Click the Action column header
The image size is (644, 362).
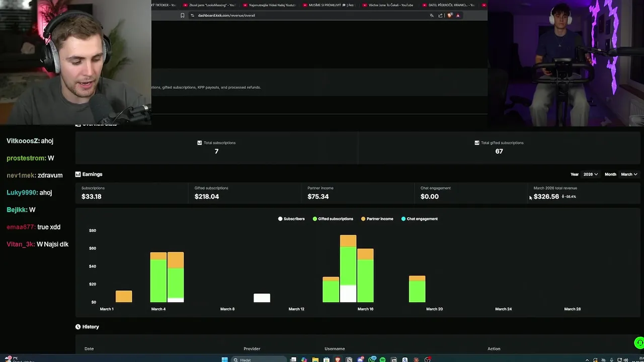494,348
